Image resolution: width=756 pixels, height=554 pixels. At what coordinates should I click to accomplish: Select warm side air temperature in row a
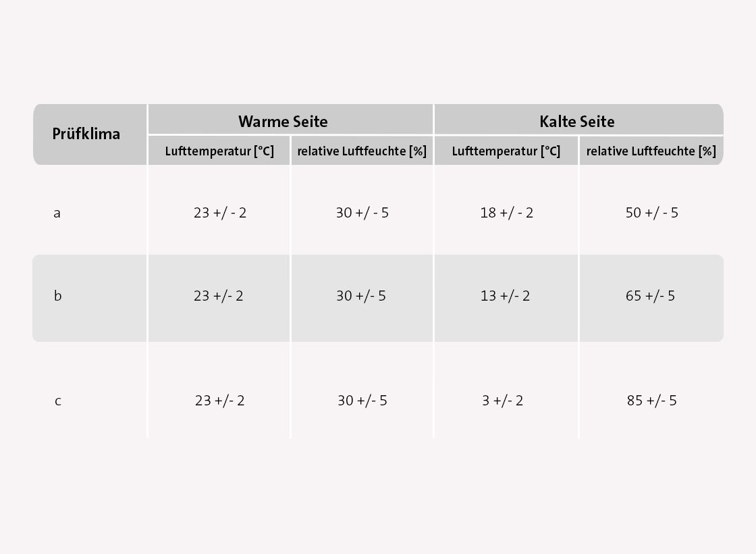click(220, 213)
